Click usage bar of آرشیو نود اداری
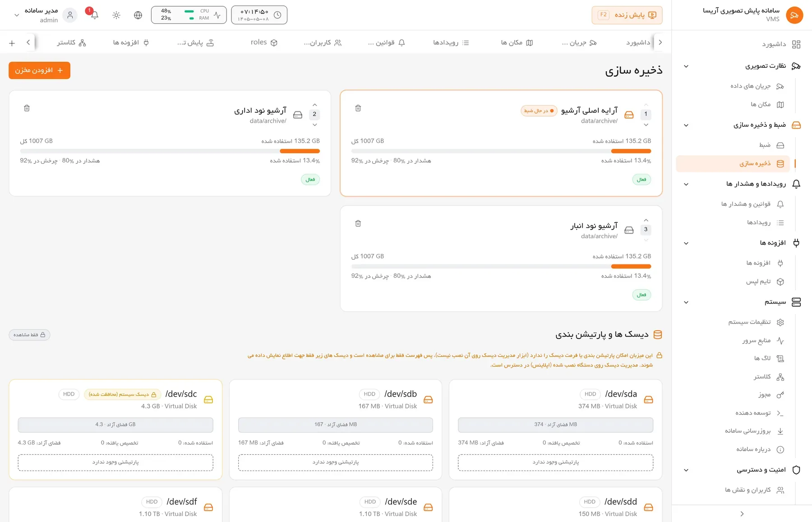The height and width of the screenshot is (522, 812). pos(170,151)
